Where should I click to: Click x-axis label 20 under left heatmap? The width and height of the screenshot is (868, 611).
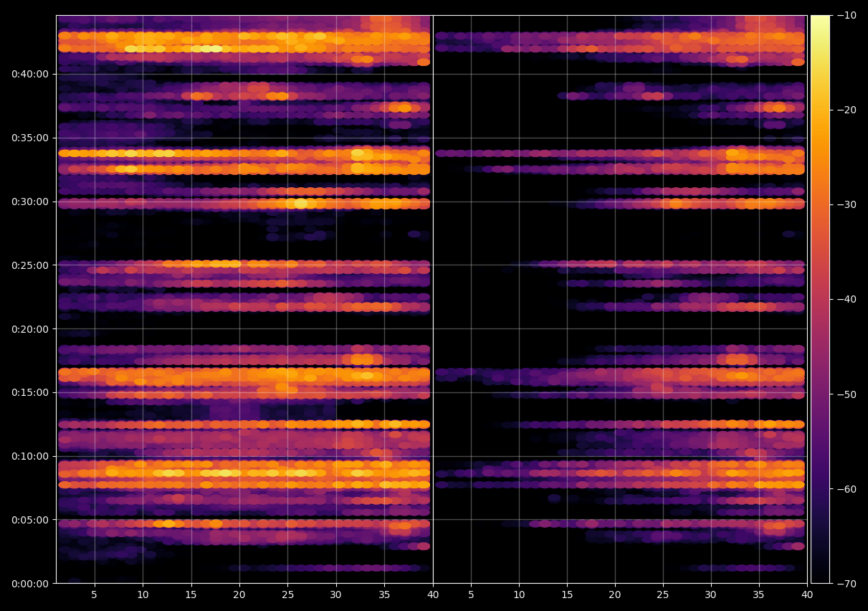239,595
